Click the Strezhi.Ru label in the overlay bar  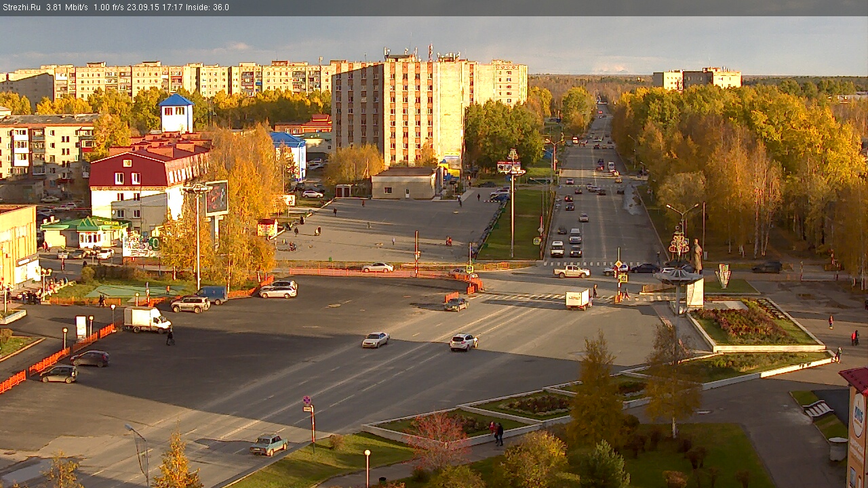tap(21, 7)
